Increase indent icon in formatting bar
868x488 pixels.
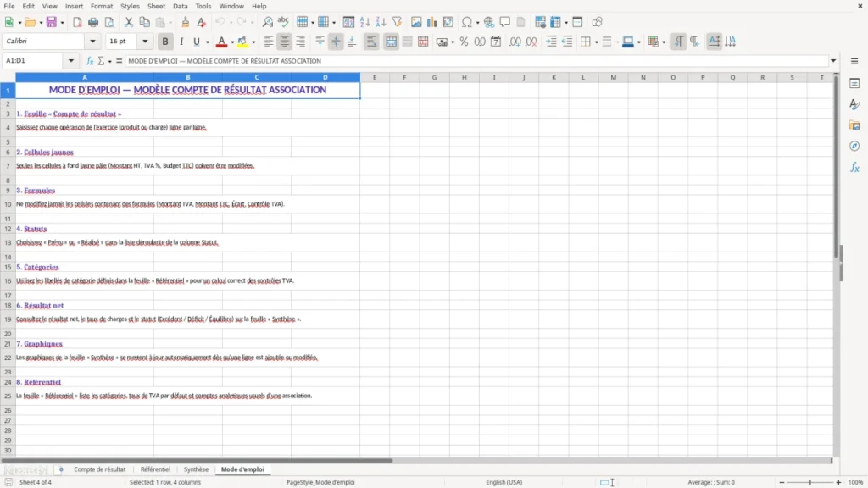(x=551, y=42)
